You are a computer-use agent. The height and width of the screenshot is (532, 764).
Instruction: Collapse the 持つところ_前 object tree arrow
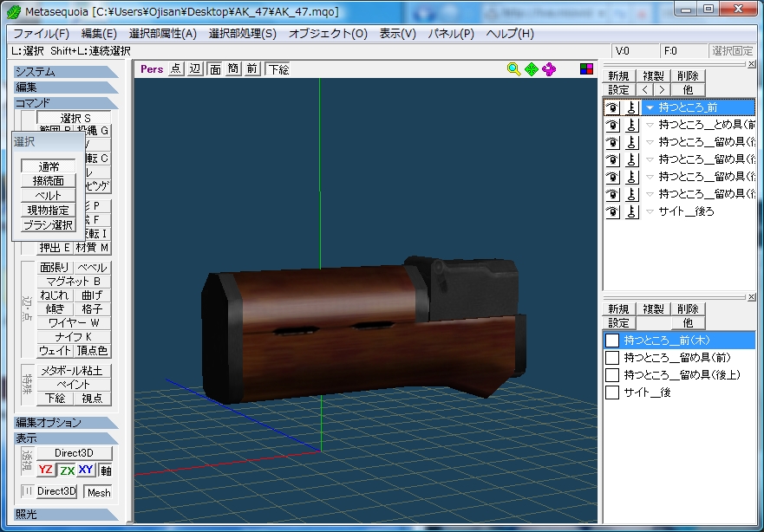[x=649, y=107]
